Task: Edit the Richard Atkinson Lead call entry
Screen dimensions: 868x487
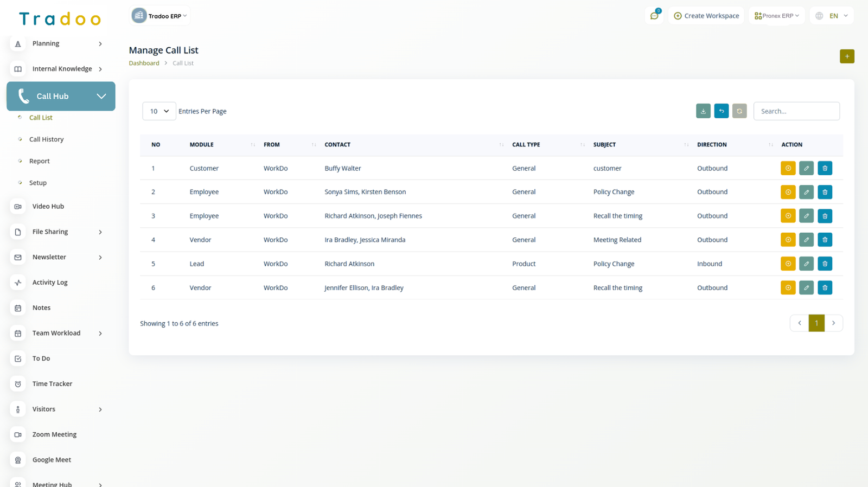Action: 806,264
